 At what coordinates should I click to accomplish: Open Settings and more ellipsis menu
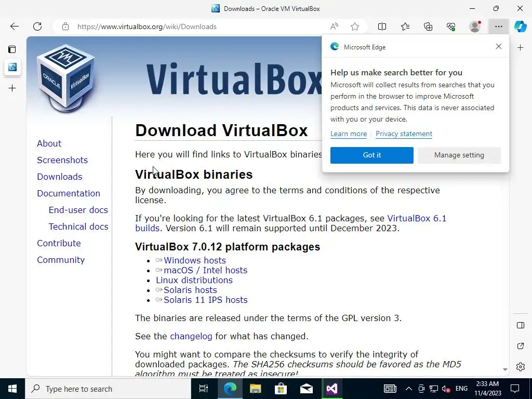(498, 26)
